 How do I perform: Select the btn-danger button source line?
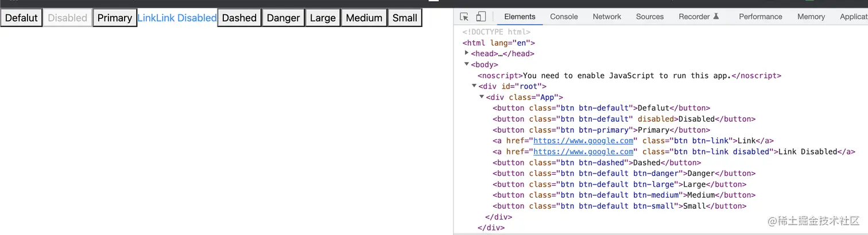pos(623,174)
